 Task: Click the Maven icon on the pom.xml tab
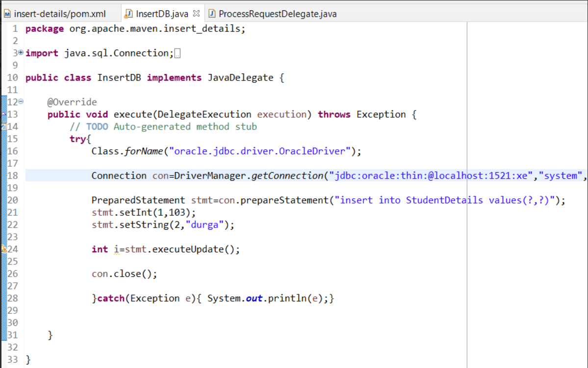(x=8, y=14)
